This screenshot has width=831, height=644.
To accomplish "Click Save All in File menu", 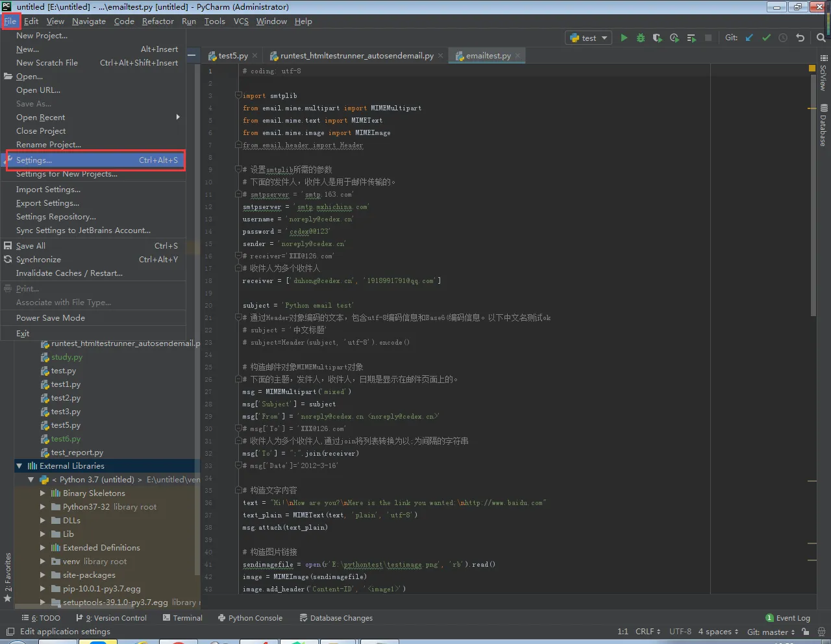I will click(93, 246).
